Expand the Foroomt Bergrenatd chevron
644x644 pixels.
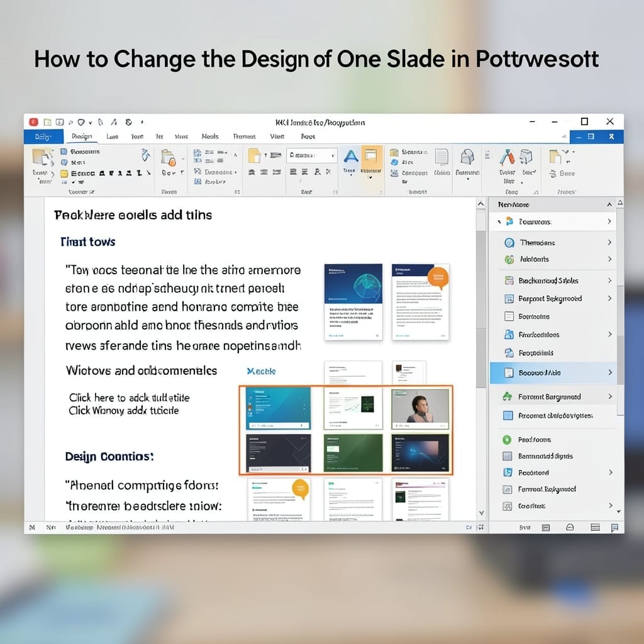click(610, 396)
